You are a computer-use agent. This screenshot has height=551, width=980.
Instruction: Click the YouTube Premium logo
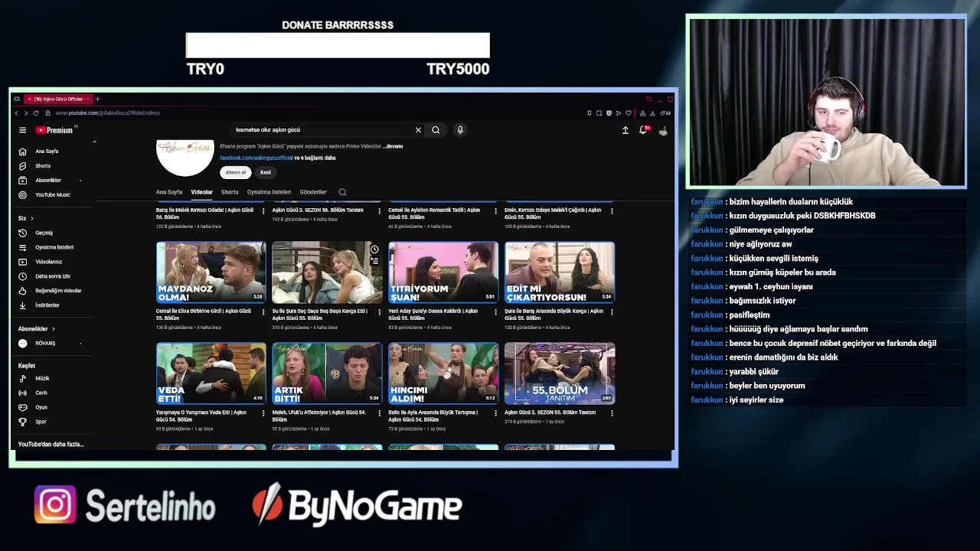tap(54, 130)
